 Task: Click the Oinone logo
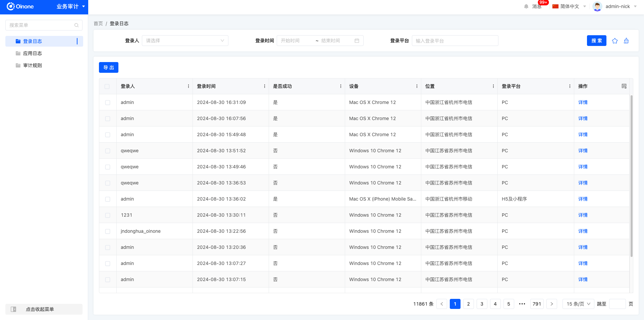coord(20,6)
